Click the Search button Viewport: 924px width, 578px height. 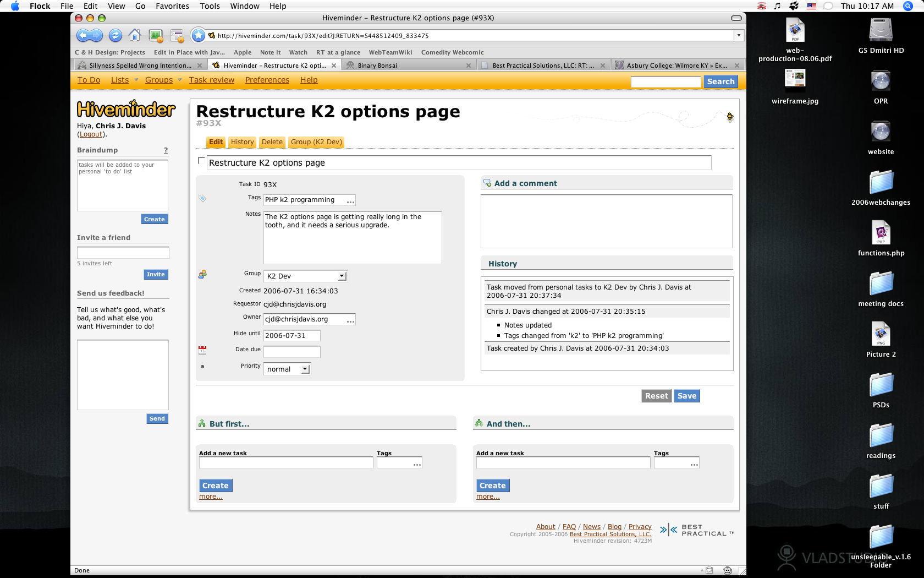pos(721,81)
